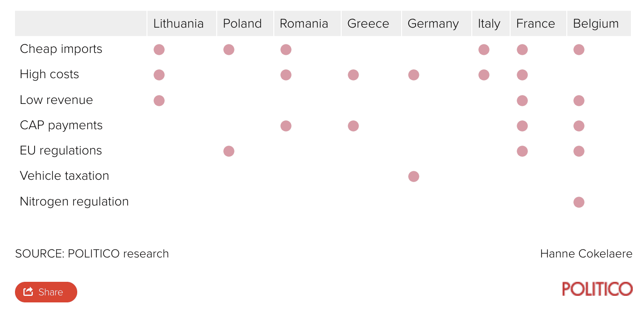This screenshot has height=323, width=644.
Task: Select the Romania column header
Action: tap(304, 24)
